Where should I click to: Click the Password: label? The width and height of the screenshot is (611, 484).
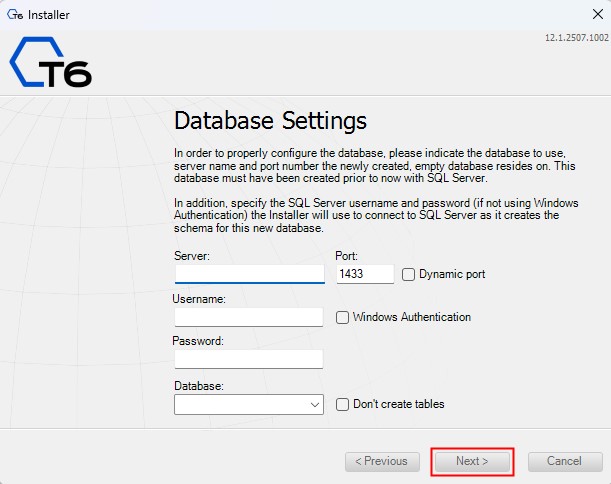[198, 341]
